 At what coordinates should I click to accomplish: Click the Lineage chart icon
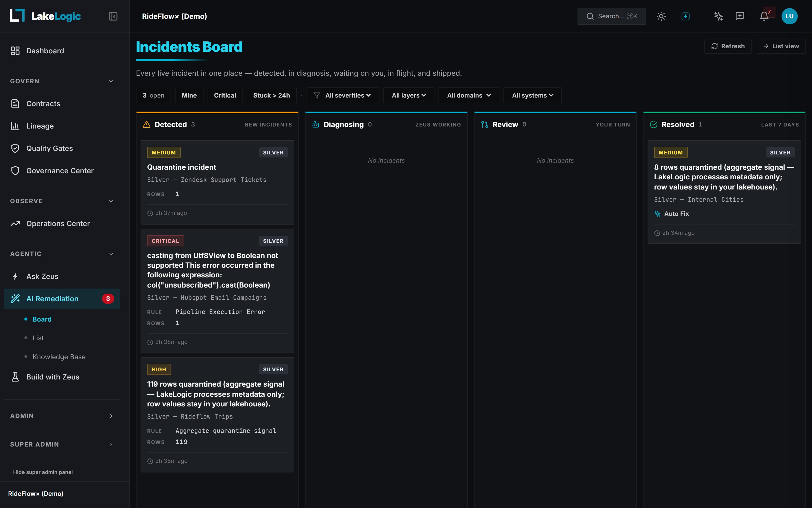15,126
